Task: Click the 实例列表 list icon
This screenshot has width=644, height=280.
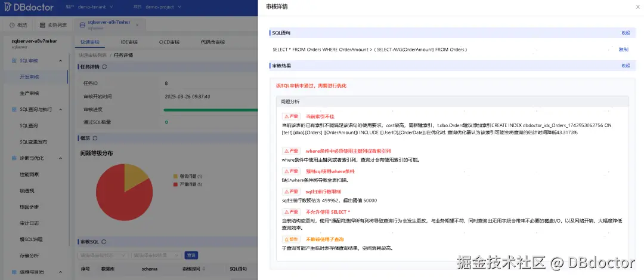Action: click(x=42, y=25)
